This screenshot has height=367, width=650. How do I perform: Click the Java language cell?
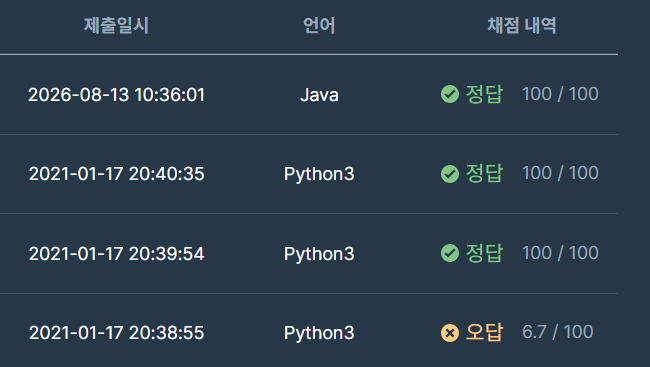pos(319,95)
